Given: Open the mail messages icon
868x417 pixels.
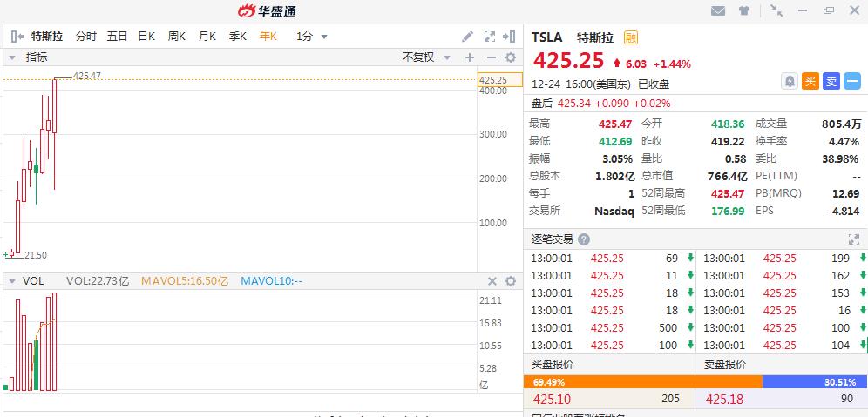Looking at the screenshot, I should 718,10.
